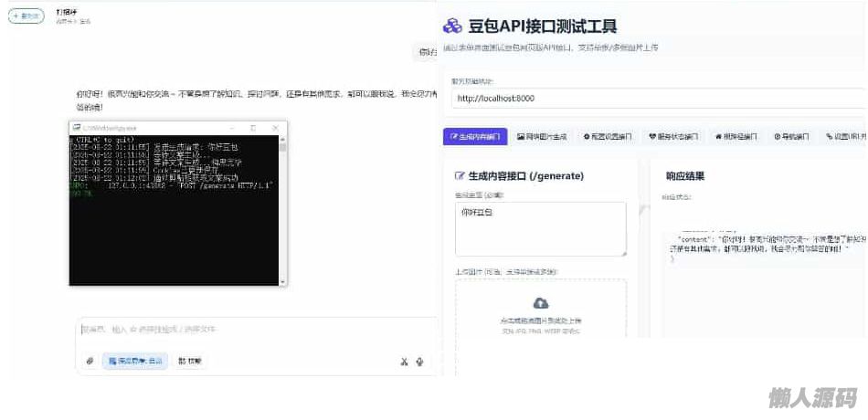
Task: Open the service status tab with heart icon
Action: [673, 137]
